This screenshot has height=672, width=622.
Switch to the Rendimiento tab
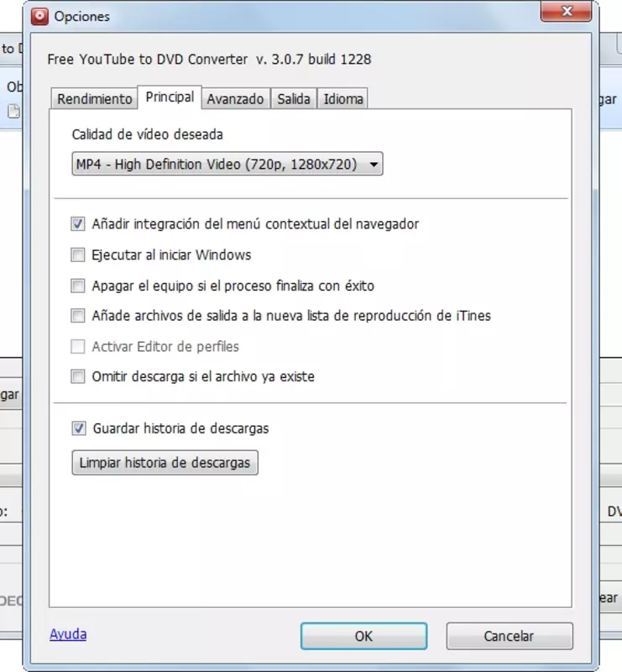tap(94, 99)
